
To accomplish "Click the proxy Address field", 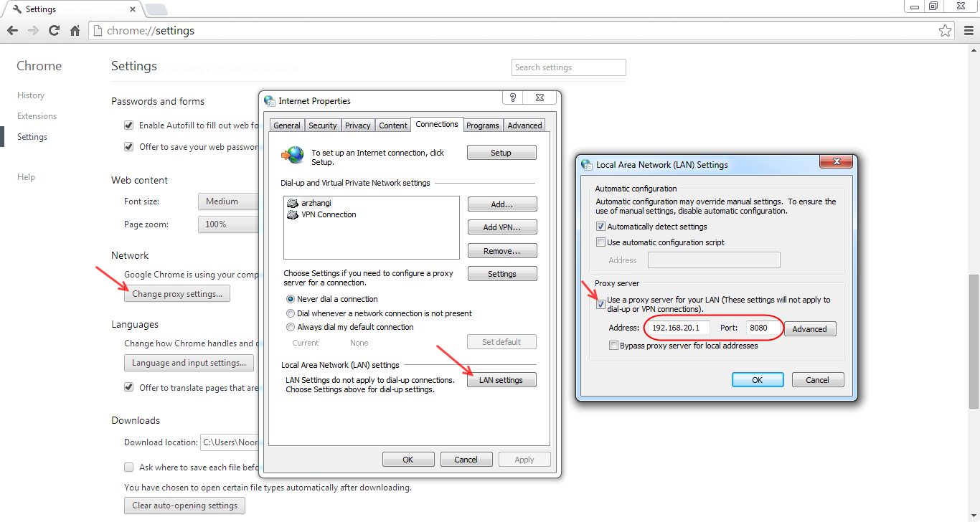I will pos(677,328).
